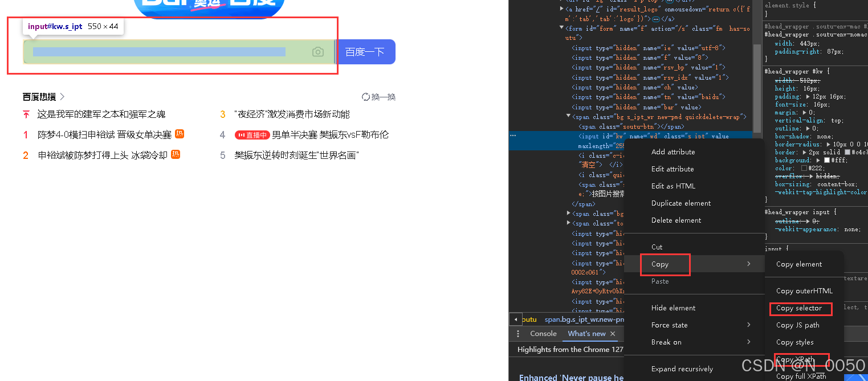Click the #222 text color swatch
Image resolution: width=868 pixels, height=381 pixels.
804,169
